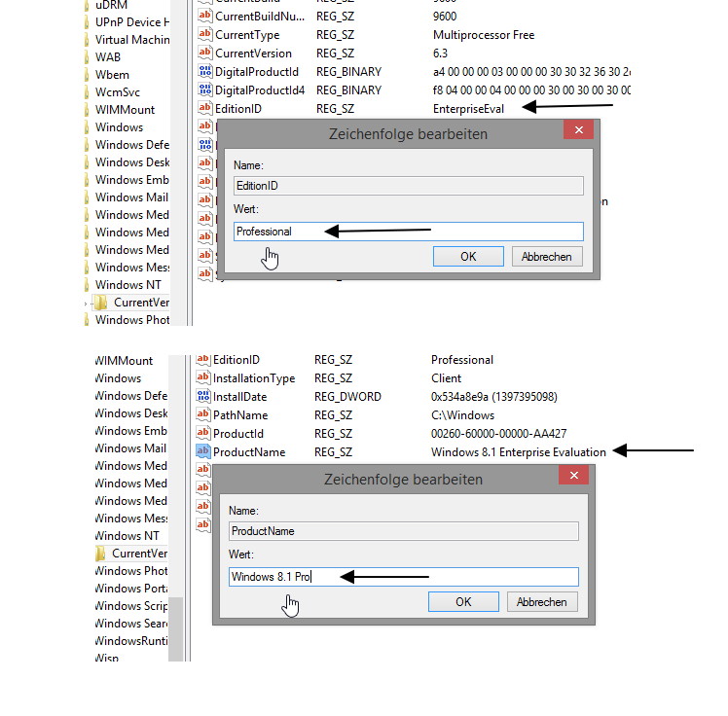This screenshot has width=728, height=716.
Task: Select the DigitalProductId value name
Action: click(257, 72)
